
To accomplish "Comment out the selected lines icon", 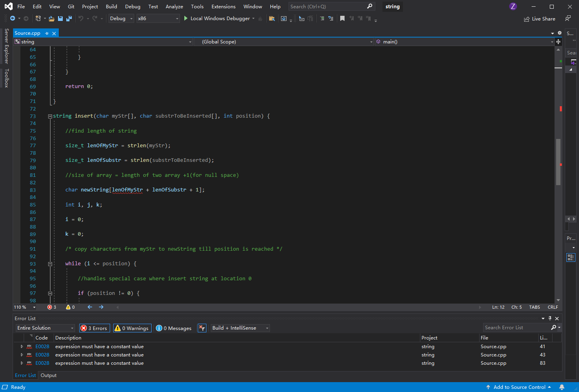I will 322,19.
